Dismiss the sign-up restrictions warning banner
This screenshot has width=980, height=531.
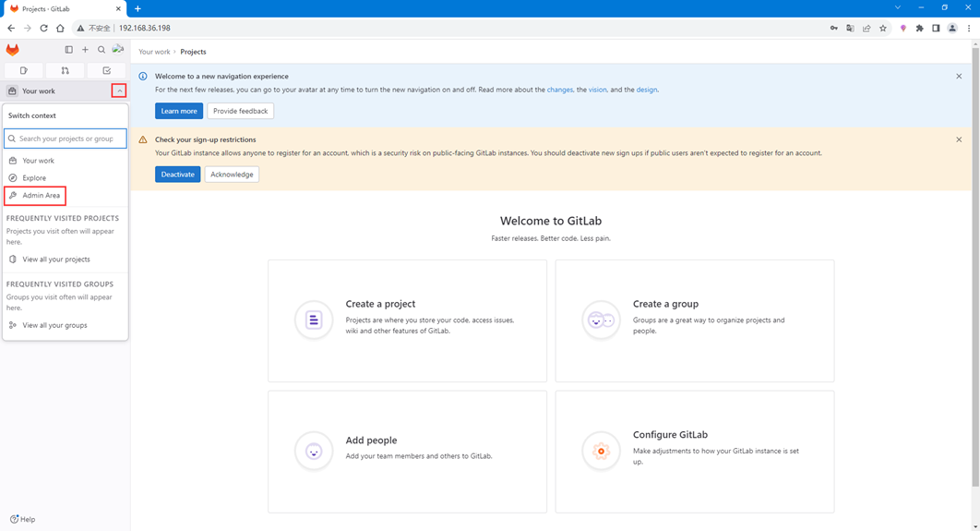pos(959,139)
